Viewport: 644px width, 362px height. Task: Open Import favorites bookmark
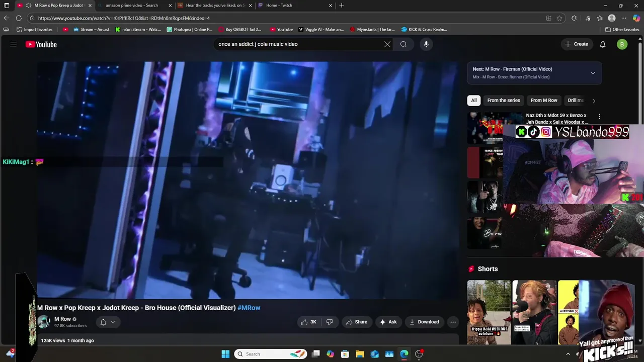[x=34, y=29]
